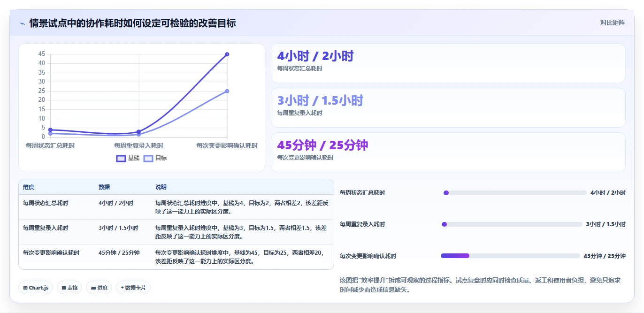Click the 数据 column header
This screenshot has height=313, width=644.
[x=104, y=187]
